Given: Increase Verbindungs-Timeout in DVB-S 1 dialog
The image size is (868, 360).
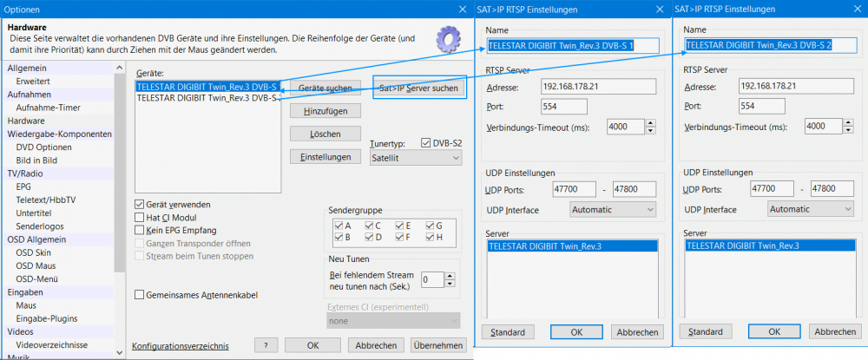Looking at the screenshot, I should 651,123.
